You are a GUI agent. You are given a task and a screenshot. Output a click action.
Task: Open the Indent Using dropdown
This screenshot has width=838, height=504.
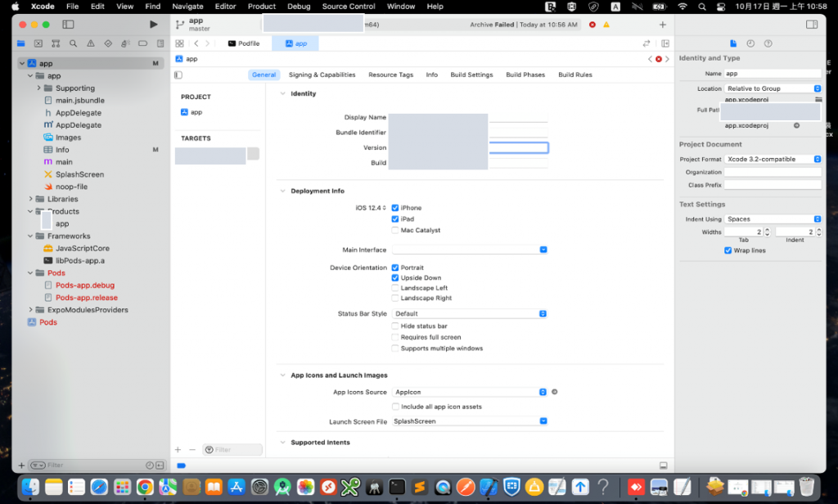(x=773, y=219)
